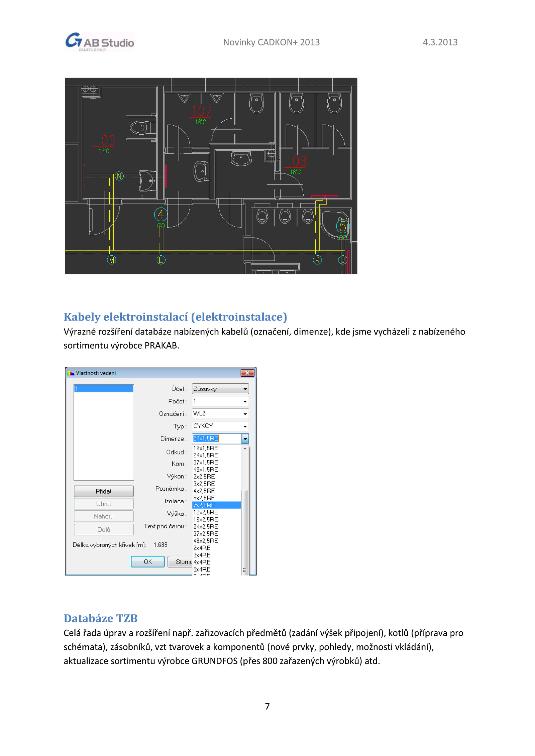Click circled marker K in drawing

[x=317, y=260]
